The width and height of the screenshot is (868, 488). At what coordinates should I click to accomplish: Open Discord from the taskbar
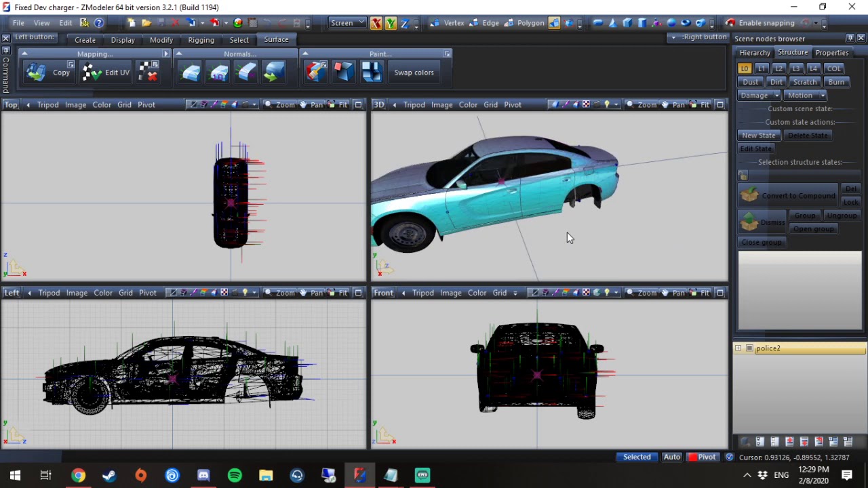[203, 475]
